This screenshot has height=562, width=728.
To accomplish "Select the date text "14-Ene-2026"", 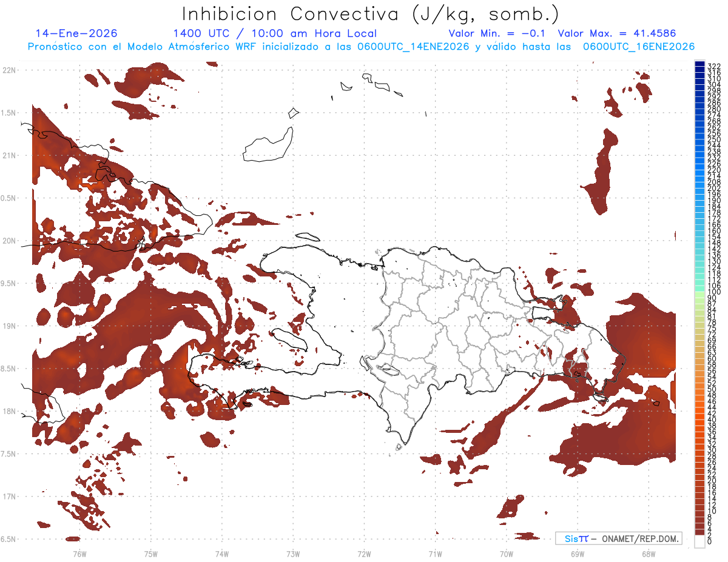I will (76, 34).
